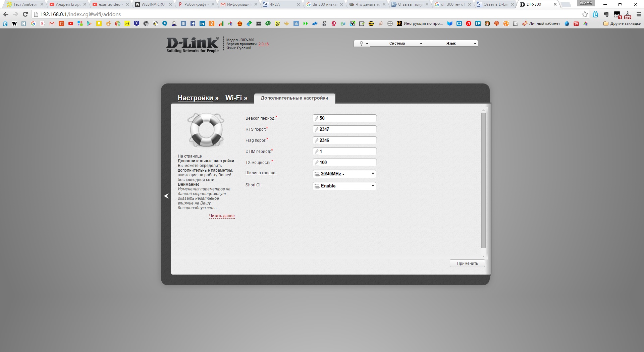Go back to the previous browser page
Image resolution: width=644 pixels, height=352 pixels.
(x=6, y=14)
